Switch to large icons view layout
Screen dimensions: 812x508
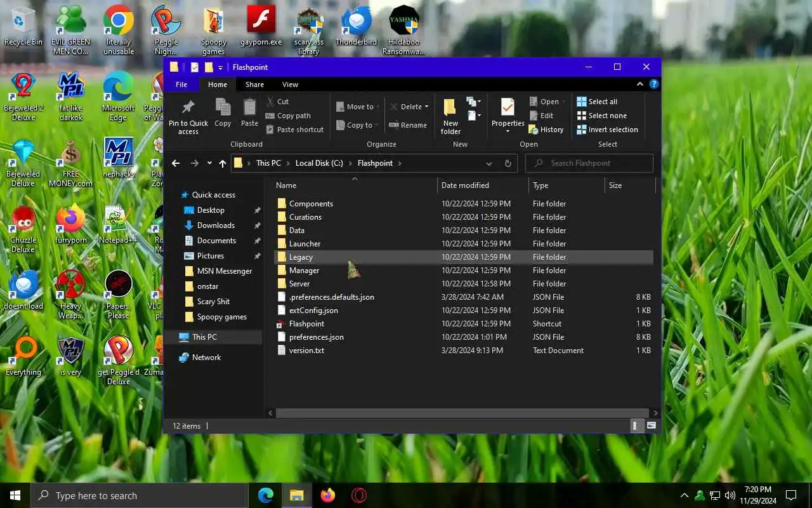point(651,425)
